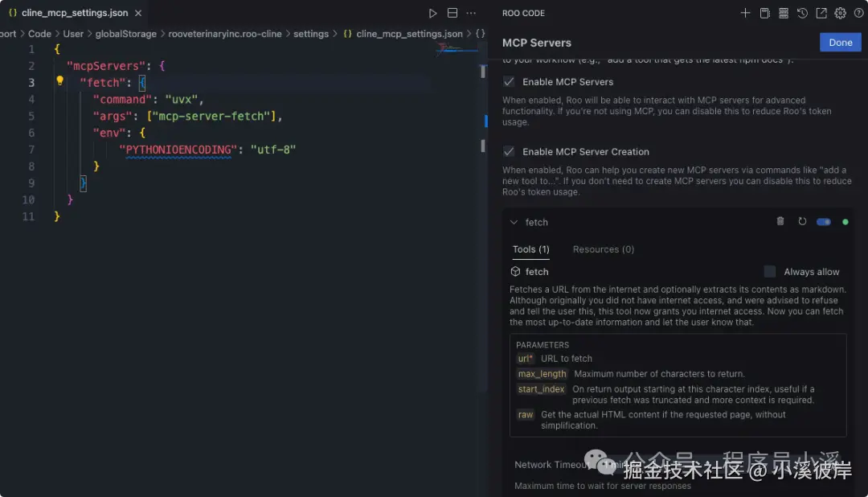
Task: Open Roo Code task history
Action: [802, 13]
